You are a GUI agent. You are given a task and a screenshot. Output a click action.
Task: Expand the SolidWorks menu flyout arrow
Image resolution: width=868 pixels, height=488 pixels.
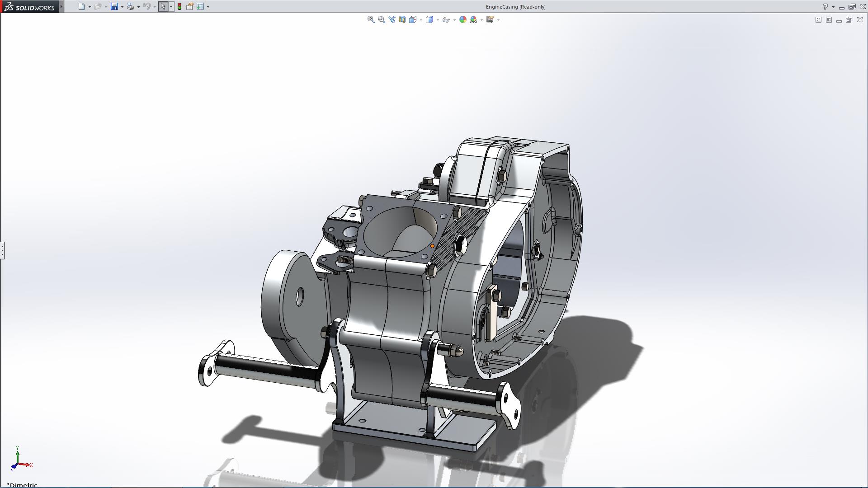coord(61,6)
